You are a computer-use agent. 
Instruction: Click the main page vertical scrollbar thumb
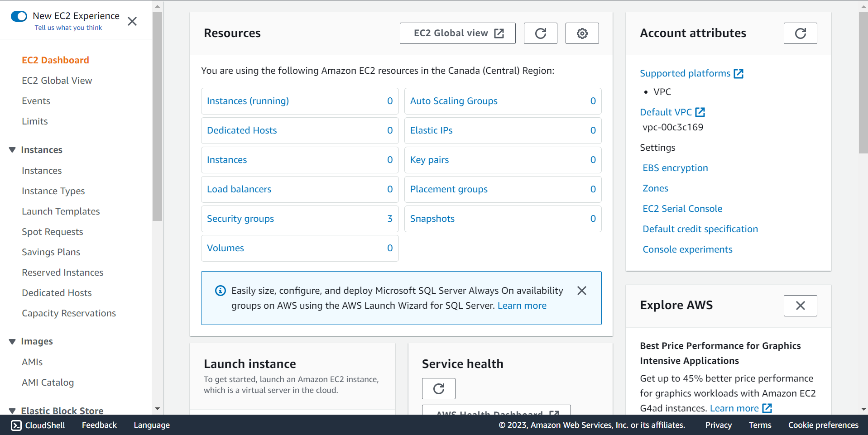863,83
